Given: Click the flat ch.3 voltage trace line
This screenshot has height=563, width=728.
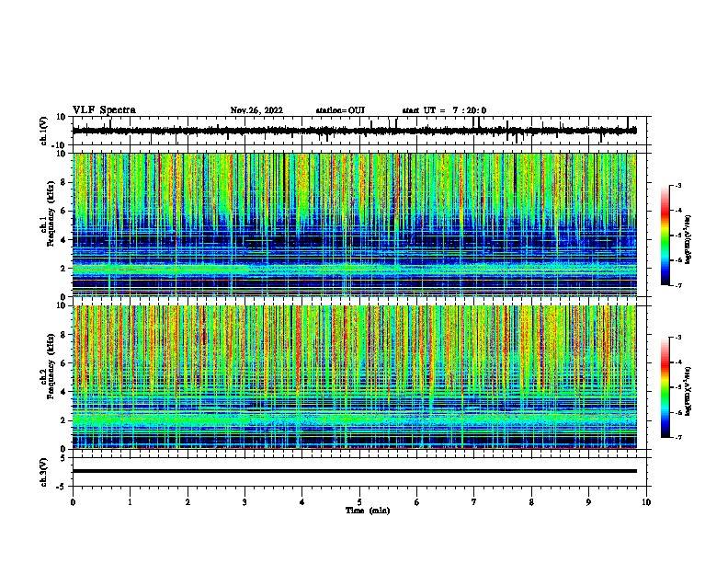Looking at the screenshot, I should [x=354, y=471].
